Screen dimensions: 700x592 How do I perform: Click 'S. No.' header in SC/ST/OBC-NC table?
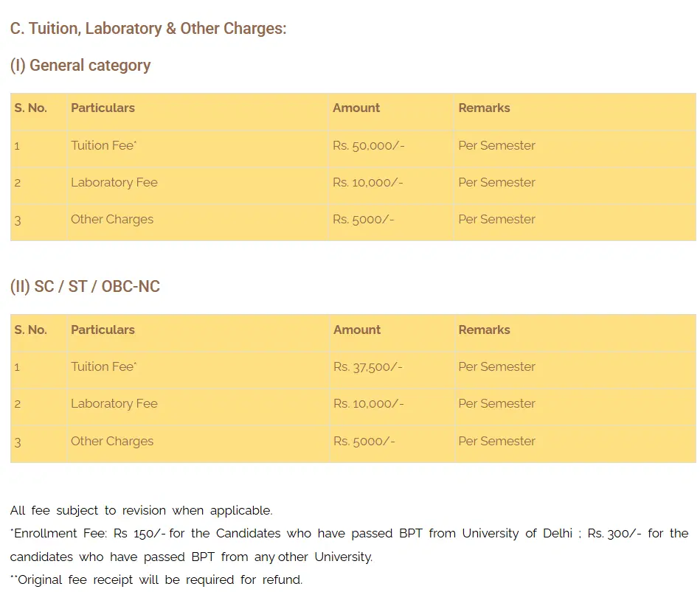30,330
